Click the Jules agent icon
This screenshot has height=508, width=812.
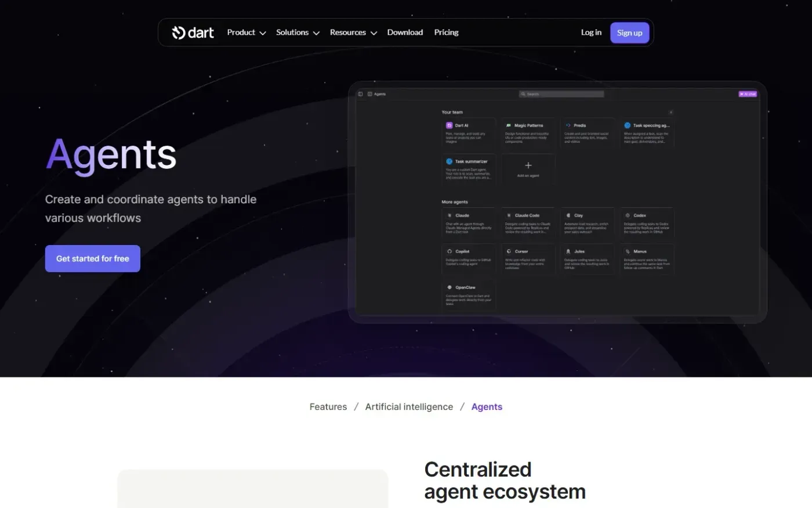[x=568, y=251]
